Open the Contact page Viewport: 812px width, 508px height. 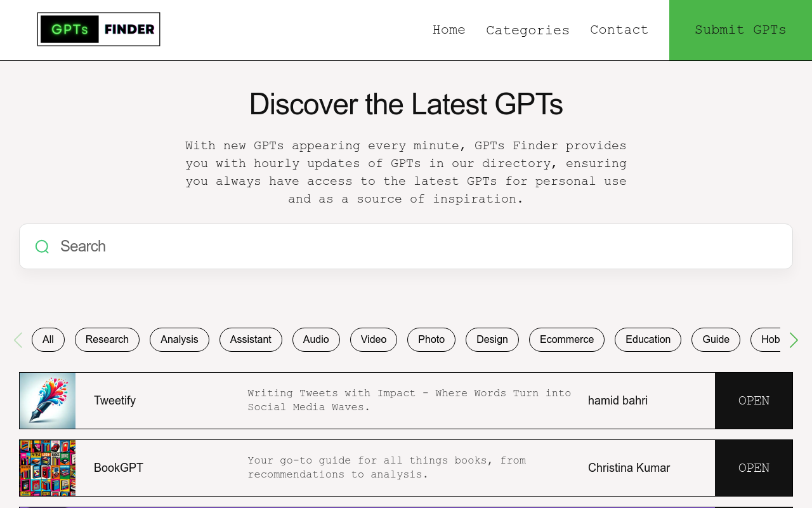pyautogui.click(x=619, y=30)
